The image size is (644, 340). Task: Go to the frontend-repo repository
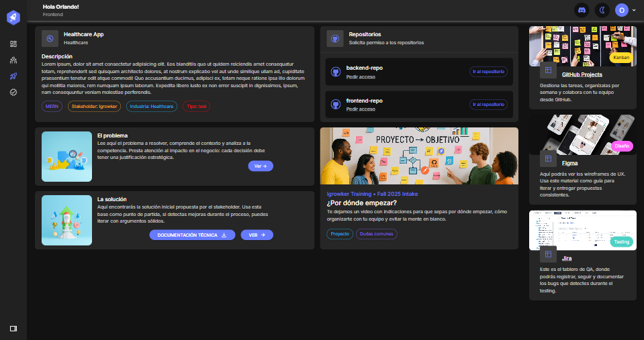488,104
